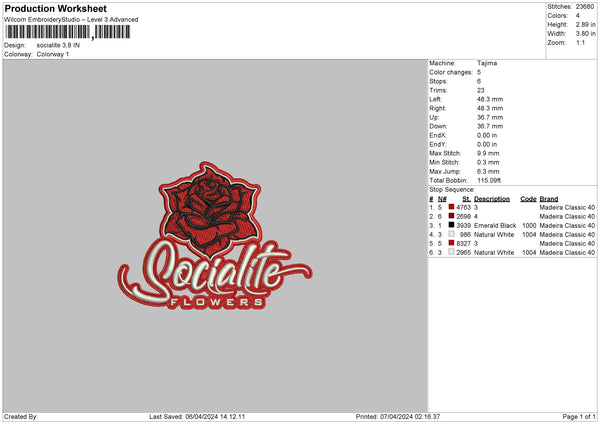Click the 'Page 1 of 1' footer text
The width and height of the screenshot is (600, 424).
click(579, 416)
